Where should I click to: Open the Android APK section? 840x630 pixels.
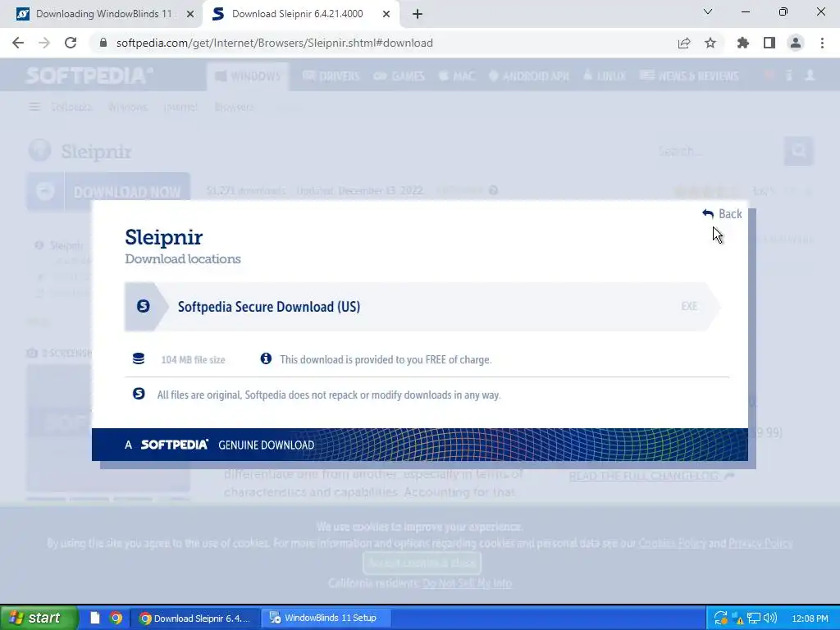pyautogui.click(x=529, y=76)
